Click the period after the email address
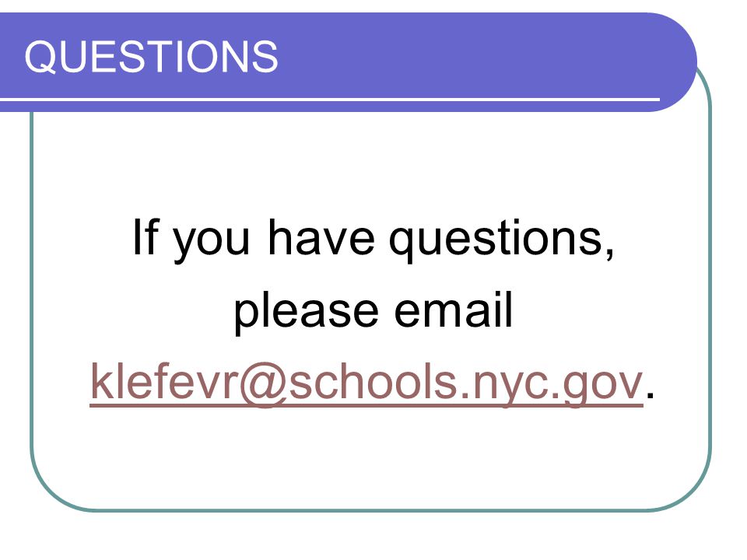Viewport: 747px width, 560px height. coord(650,395)
